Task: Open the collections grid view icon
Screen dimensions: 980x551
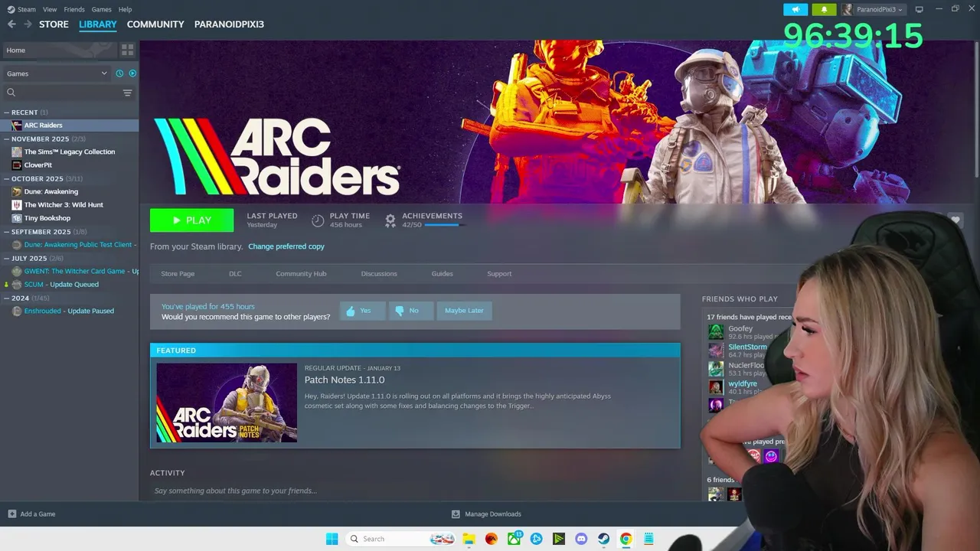Action: coord(127,50)
